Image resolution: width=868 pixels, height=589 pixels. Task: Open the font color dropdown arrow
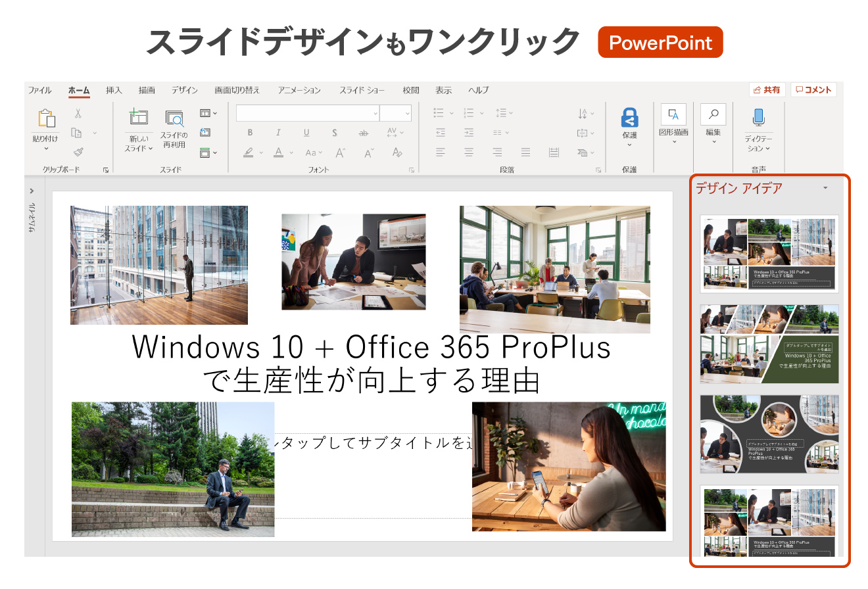tap(291, 153)
